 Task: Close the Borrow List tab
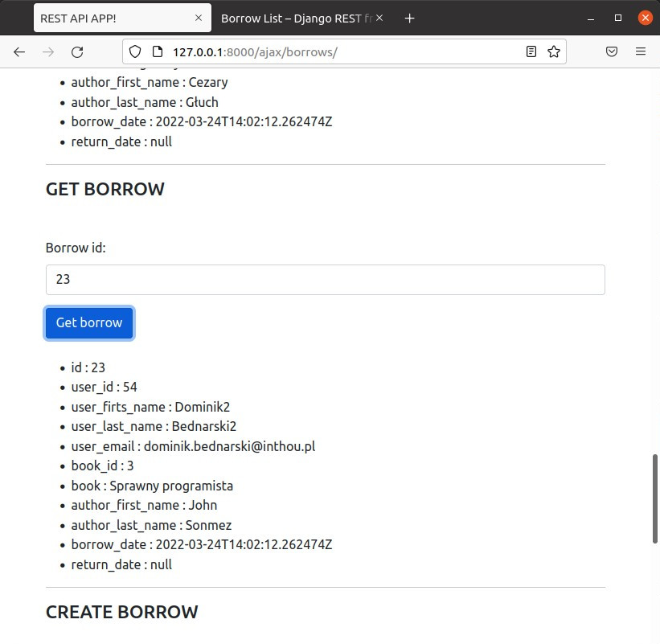coord(379,18)
